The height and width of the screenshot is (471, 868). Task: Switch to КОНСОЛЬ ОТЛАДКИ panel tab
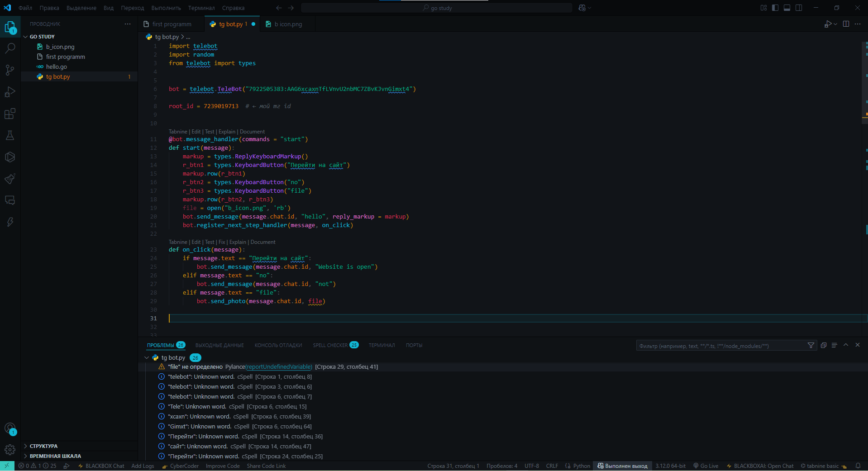pyautogui.click(x=278, y=345)
